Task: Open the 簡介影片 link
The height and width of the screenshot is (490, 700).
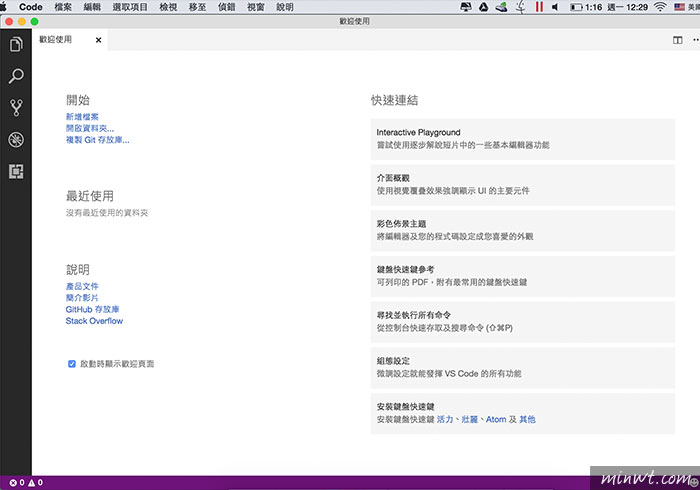Action: click(82, 298)
